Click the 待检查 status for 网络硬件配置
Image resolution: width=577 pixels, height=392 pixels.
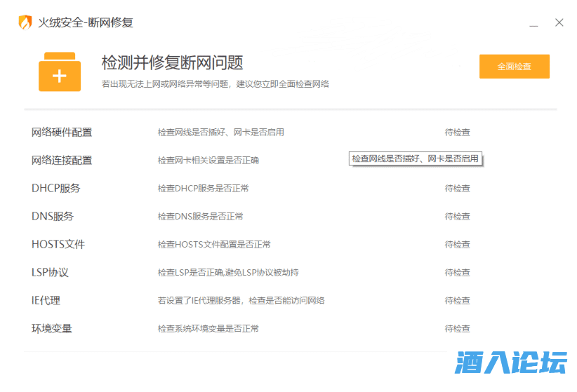pyautogui.click(x=457, y=132)
